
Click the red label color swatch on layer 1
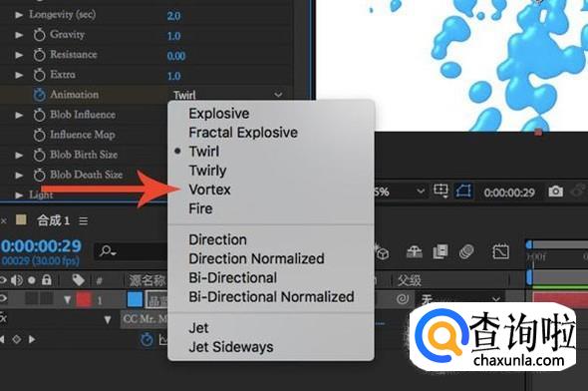[84, 300]
